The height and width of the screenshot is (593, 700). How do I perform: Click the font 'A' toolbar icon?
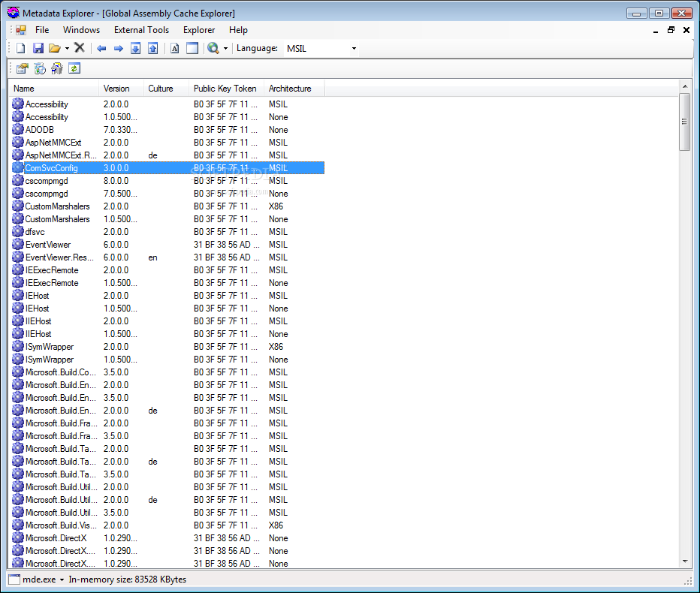[x=174, y=48]
